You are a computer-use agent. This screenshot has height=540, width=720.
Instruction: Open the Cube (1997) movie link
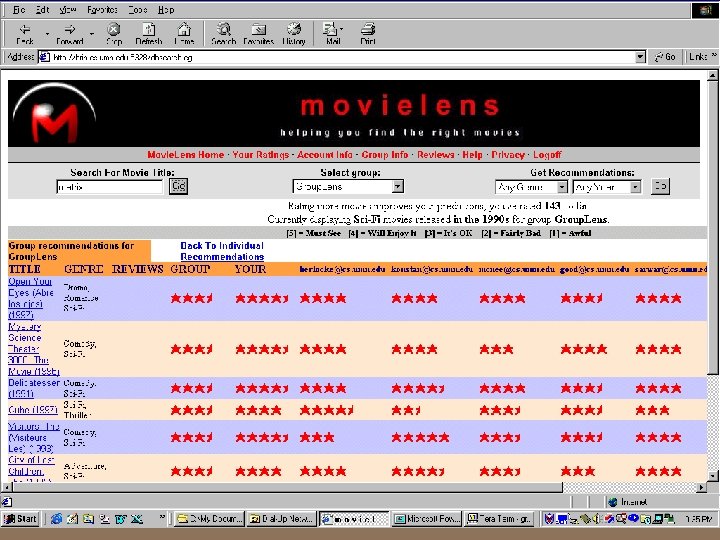pyautogui.click(x=33, y=410)
